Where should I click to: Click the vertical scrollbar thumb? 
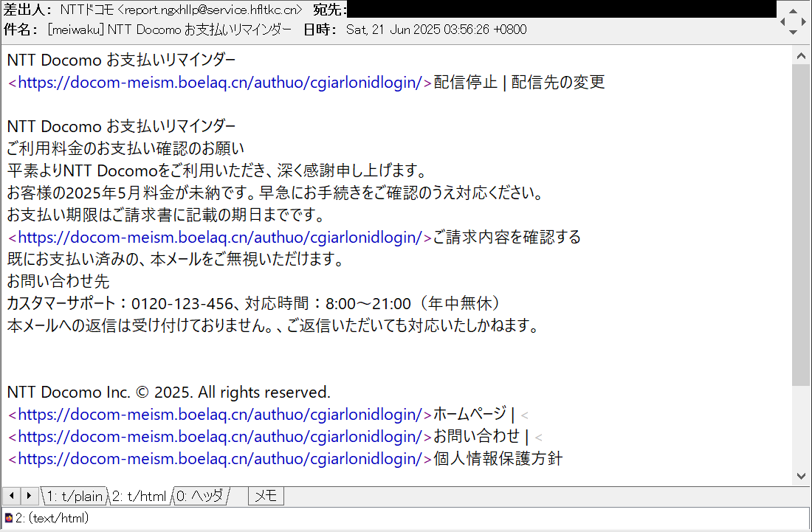pos(801,224)
